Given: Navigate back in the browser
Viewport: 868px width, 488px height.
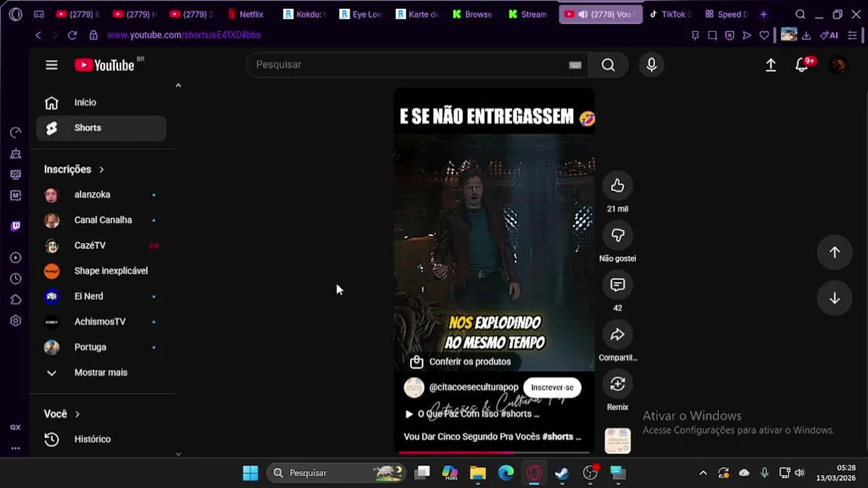Looking at the screenshot, I should (x=38, y=35).
